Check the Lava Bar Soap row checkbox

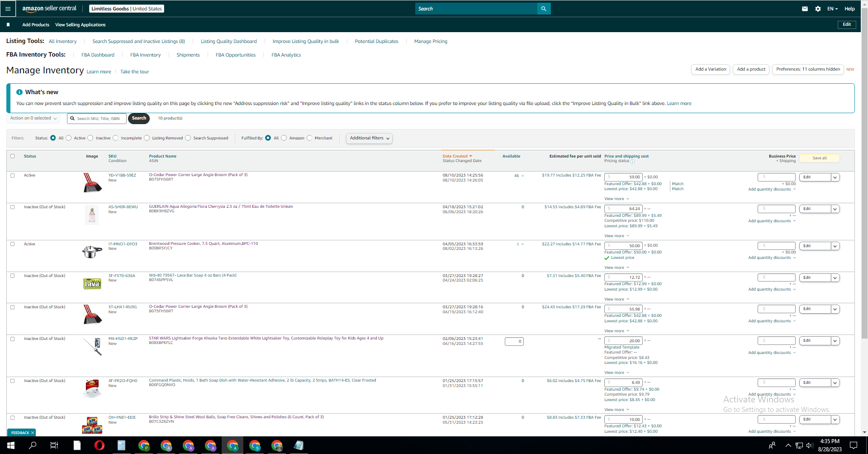coord(13,276)
